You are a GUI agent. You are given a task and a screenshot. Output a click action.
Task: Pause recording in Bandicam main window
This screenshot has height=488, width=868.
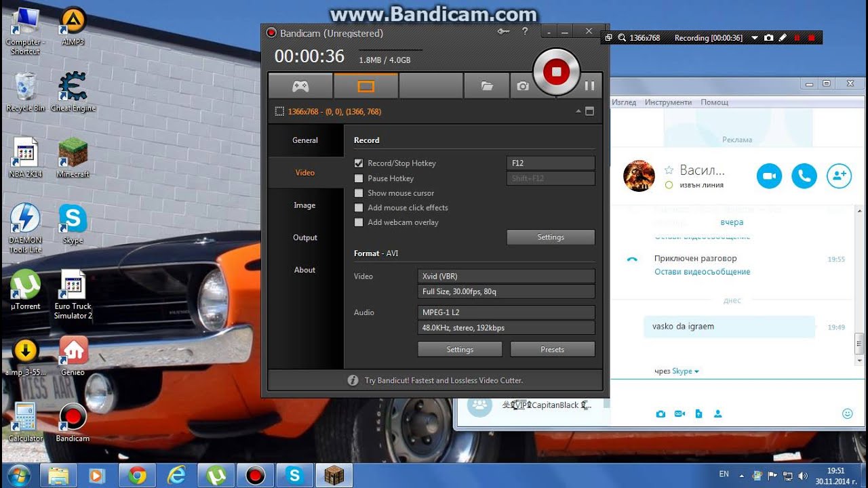pyautogui.click(x=589, y=85)
